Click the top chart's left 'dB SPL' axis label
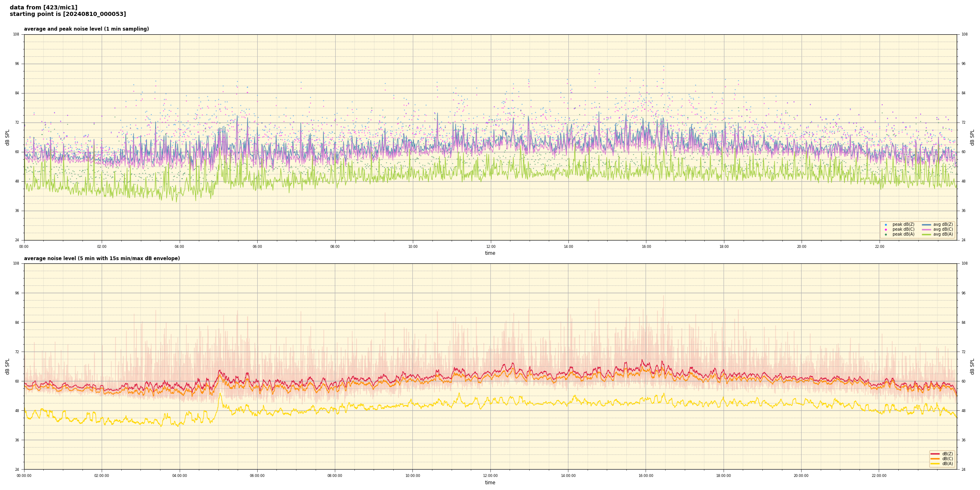Screen dimensions: 980x490 (7, 137)
